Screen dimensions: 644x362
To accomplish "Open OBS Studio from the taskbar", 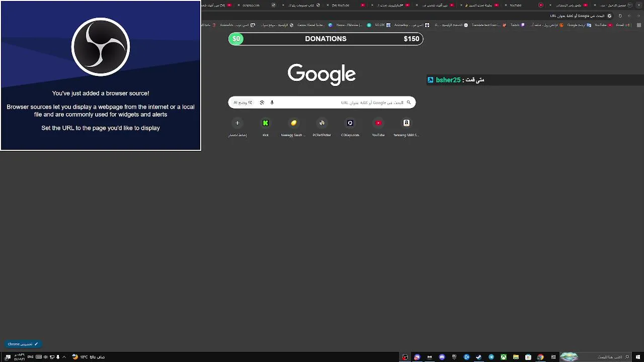I will point(405,357).
